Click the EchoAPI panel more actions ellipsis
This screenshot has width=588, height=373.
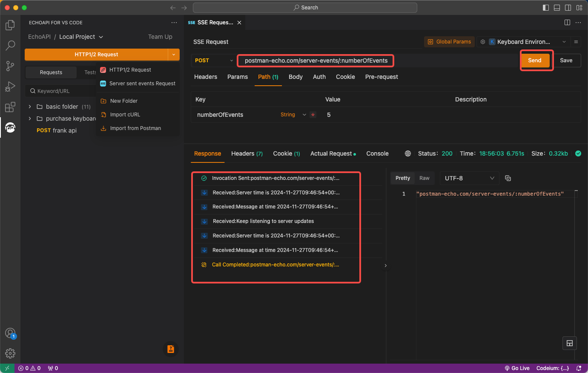[x=174, y=23]
